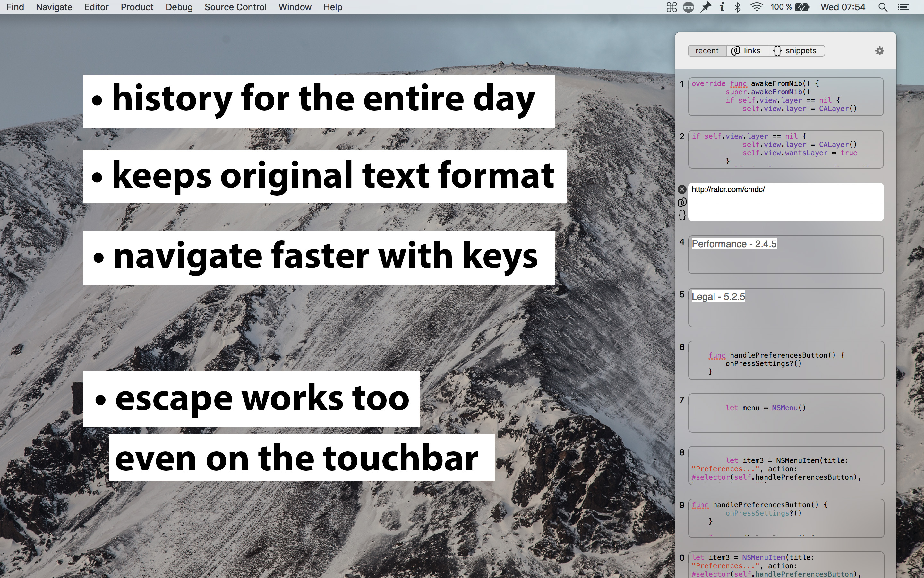Delete the ralcr.com clip with the x icon
The width and height of the screenshot is (924, 578).
(682, 189)
